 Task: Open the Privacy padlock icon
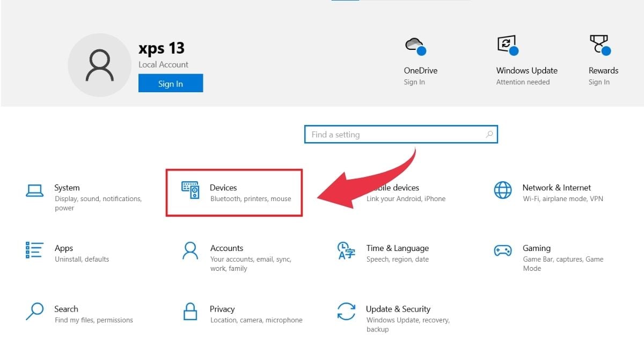point(191,311)
